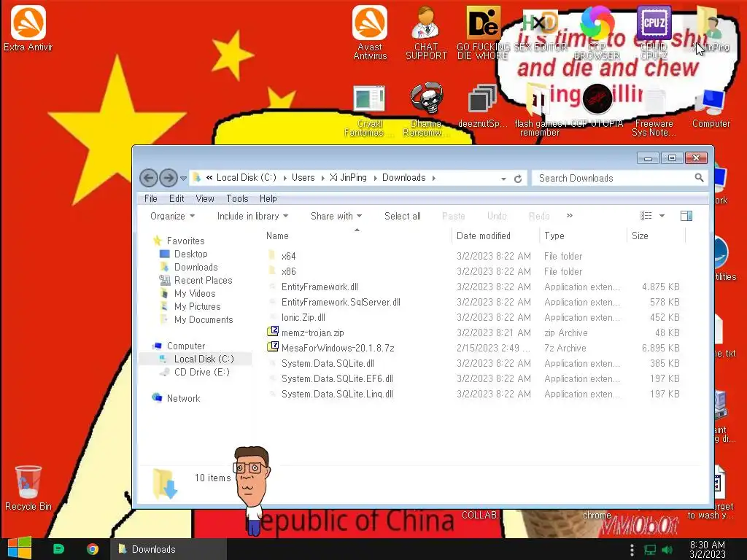The image size is (747, 560).
Task: Click the CHAT SUPPORT desktop icon
Action: tap(426, 32)
